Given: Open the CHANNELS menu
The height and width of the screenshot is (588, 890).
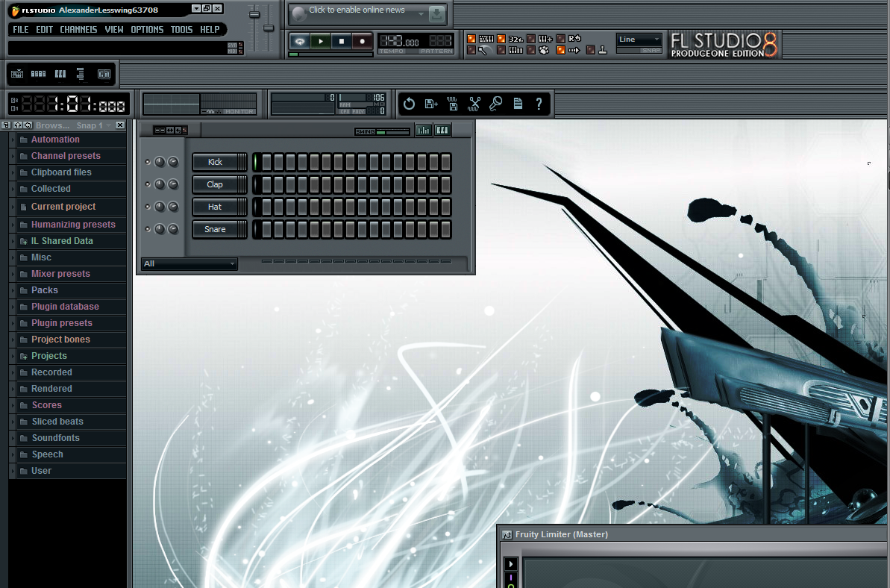Looking at the screenshot, I should point(78,30).
